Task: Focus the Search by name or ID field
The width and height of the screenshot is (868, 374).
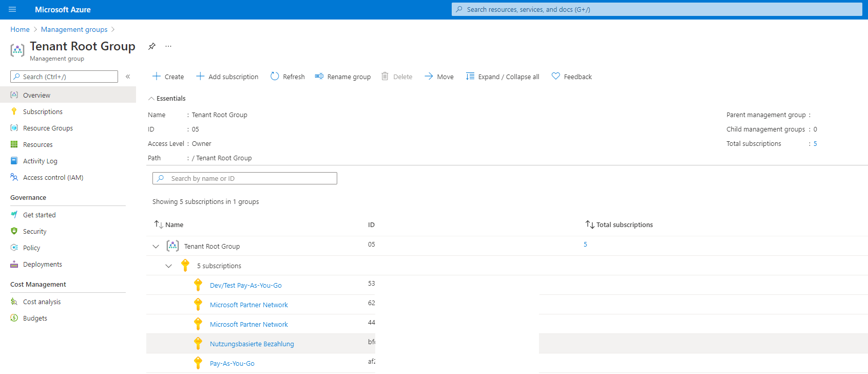Action: click(x=244, y=178)
